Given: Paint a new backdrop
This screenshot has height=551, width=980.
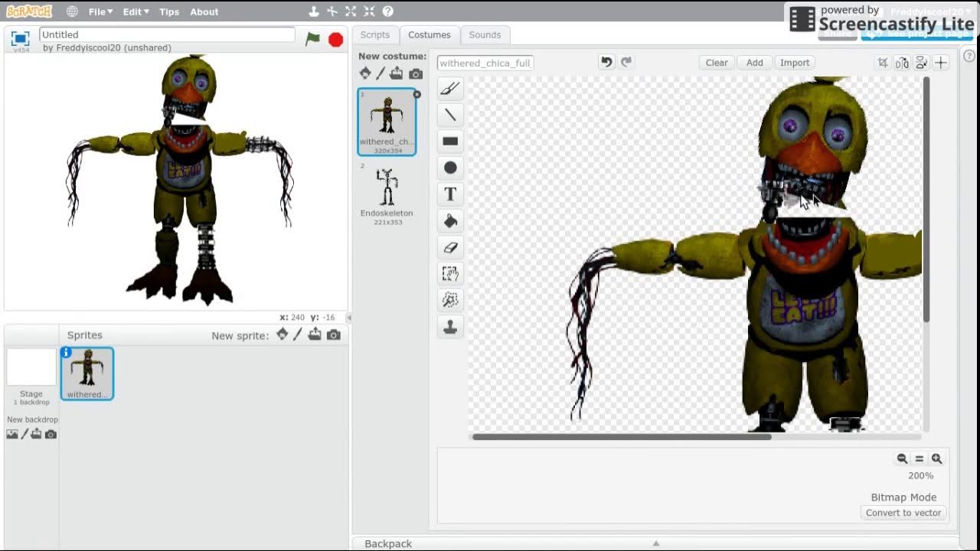Looking at the screenshot, I should [24, 434].
